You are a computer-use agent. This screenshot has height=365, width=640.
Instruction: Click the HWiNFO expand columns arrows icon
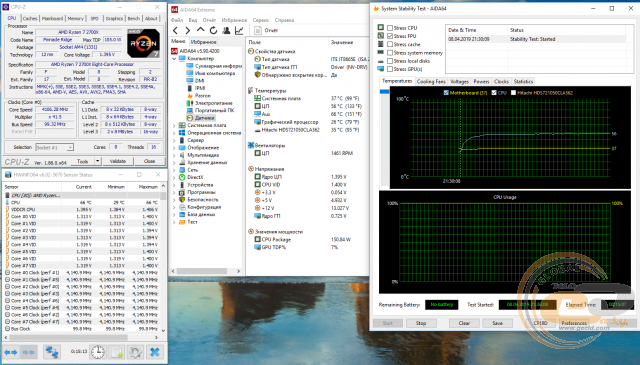click(x=11, y=352)
